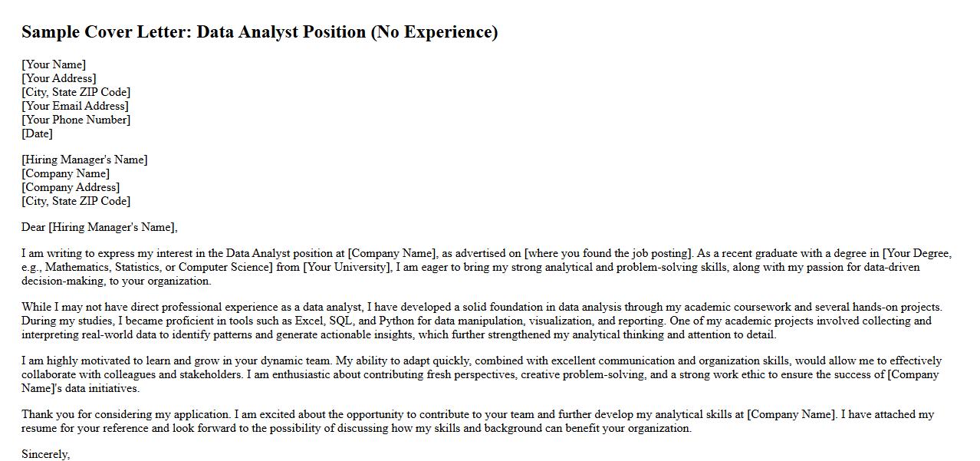Click the [Company Address] placeholder

click(x=71, y=187)
